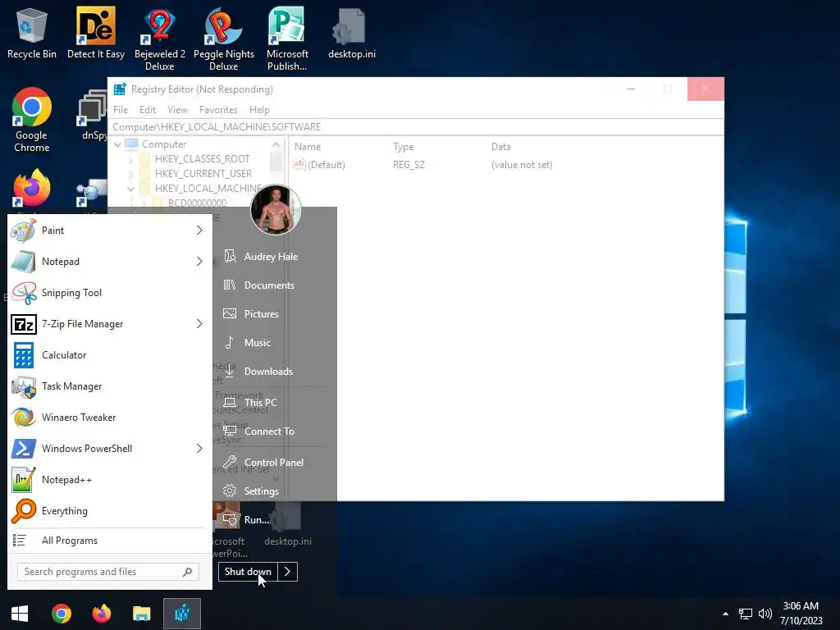Image resolution: width=840 pixels, height=630 pixels.
Task: Open File Explorer from the taskbar
Action: [141, 614]
